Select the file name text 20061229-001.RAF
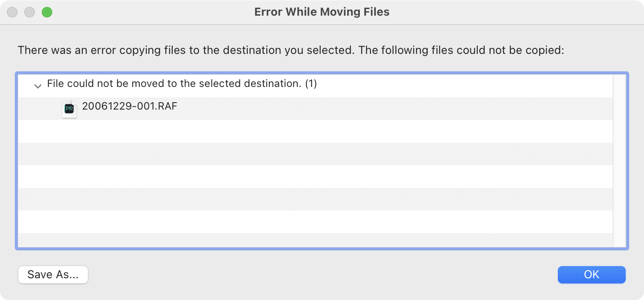The image size is (644, 300). (129, 106)
